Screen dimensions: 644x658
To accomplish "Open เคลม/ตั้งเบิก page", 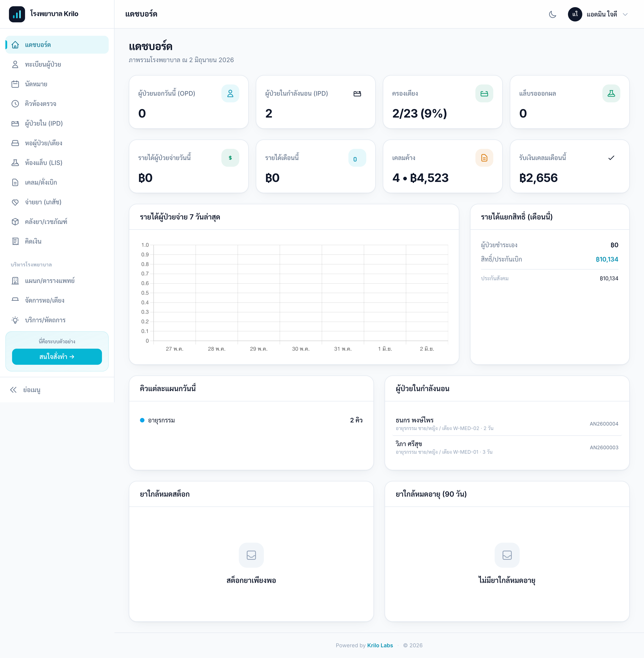I will 57,182.
